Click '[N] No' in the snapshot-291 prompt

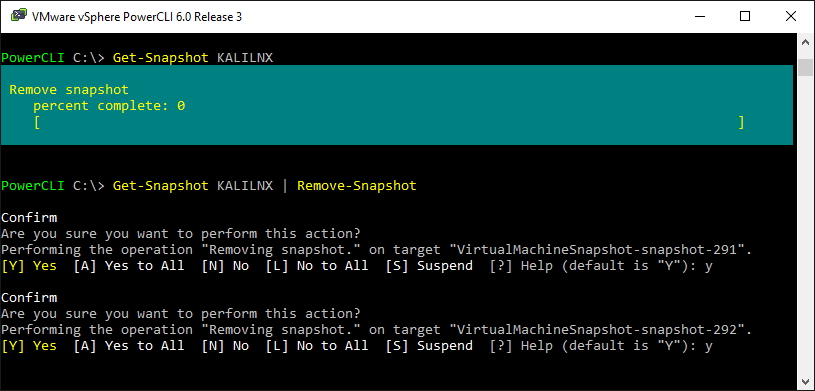point(225,266)
